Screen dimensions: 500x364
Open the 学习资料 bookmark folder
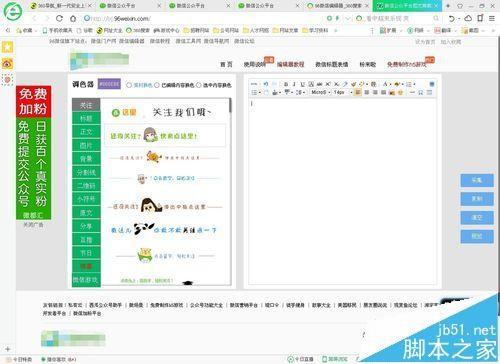315,30
